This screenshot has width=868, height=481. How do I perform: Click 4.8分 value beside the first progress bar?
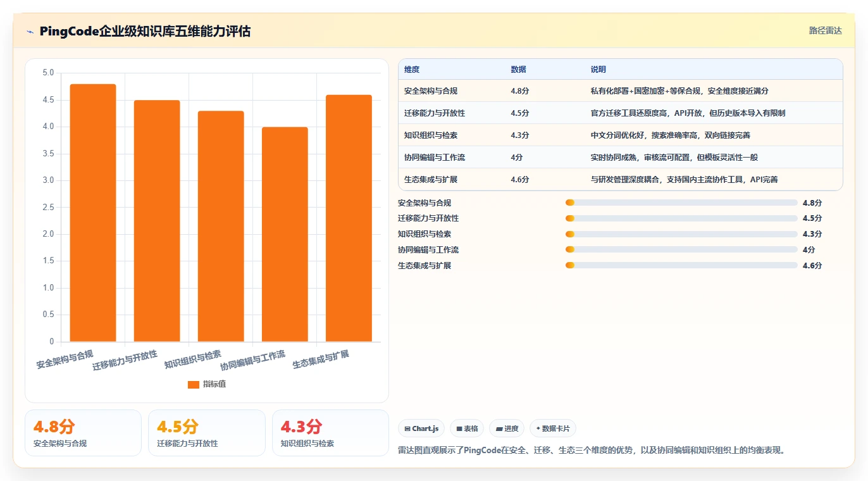coord(812,203)
